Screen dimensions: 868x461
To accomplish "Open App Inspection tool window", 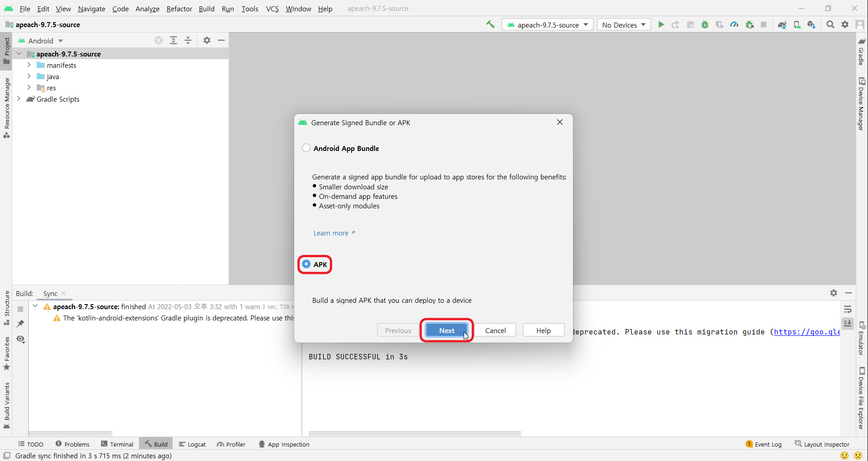I will pyautogui.click(x=284, y=444).
